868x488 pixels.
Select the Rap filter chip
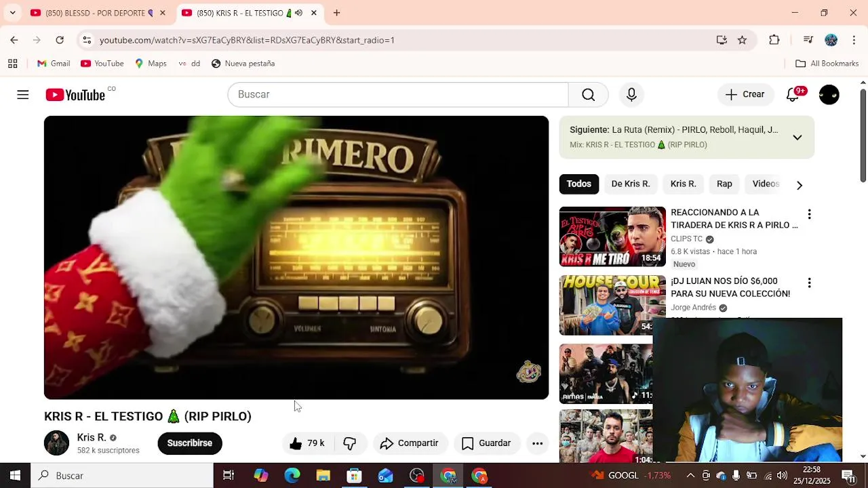724,184
